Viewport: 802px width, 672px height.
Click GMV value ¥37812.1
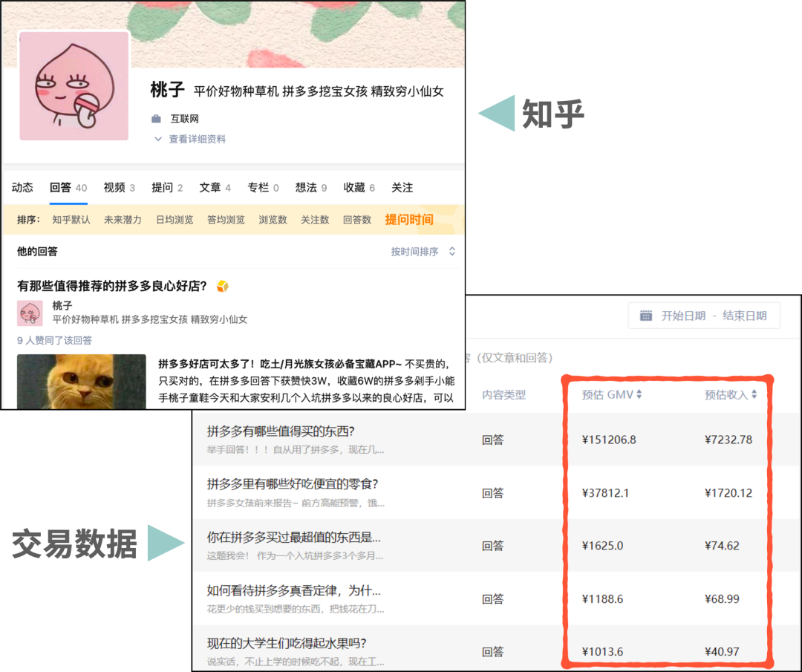(x=606, y=493)
